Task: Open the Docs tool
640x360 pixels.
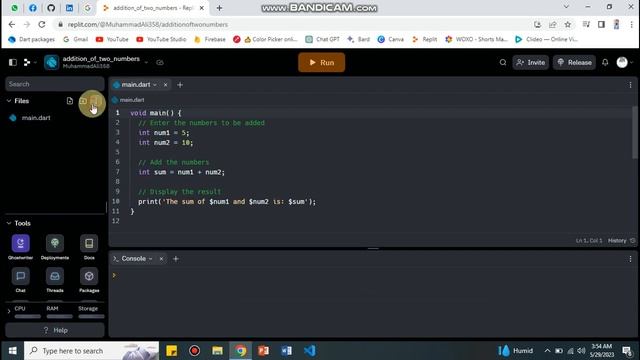Action: point(89,247)
